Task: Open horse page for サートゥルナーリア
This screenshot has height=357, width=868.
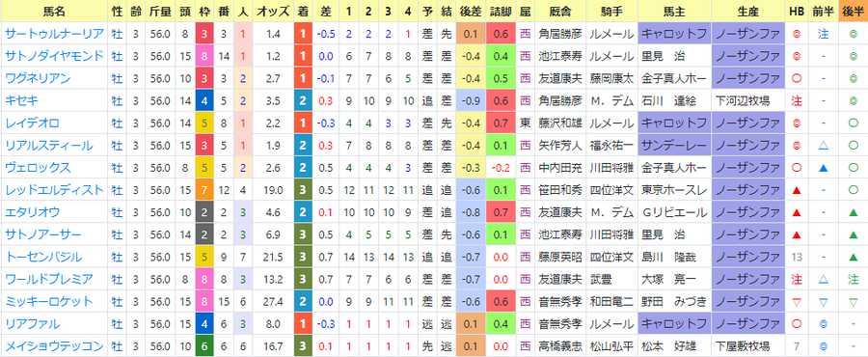Action: tap(54, 34)
